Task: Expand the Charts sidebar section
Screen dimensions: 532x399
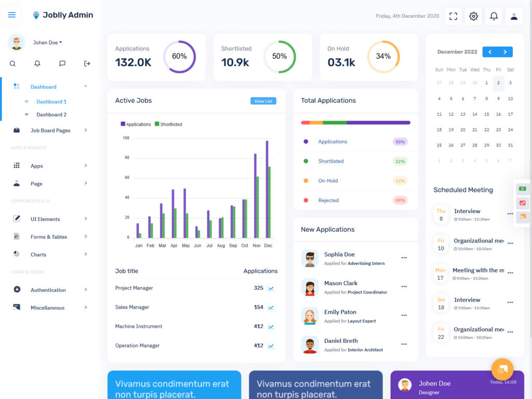Action: click(x=38, y=254)
